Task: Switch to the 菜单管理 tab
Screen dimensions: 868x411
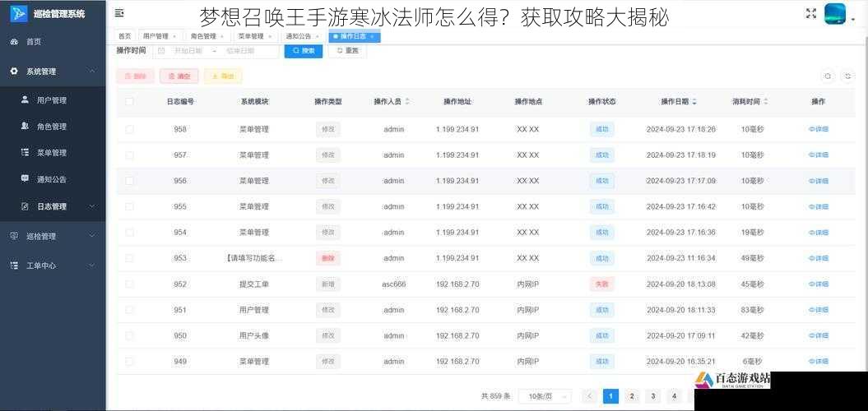Action: point(255,36)
